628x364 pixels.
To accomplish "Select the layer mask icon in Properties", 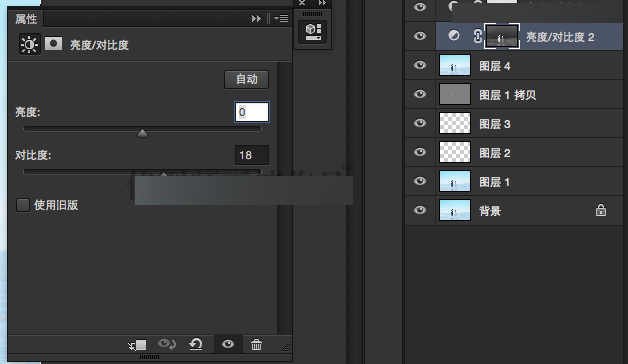I will pos(53,44).
